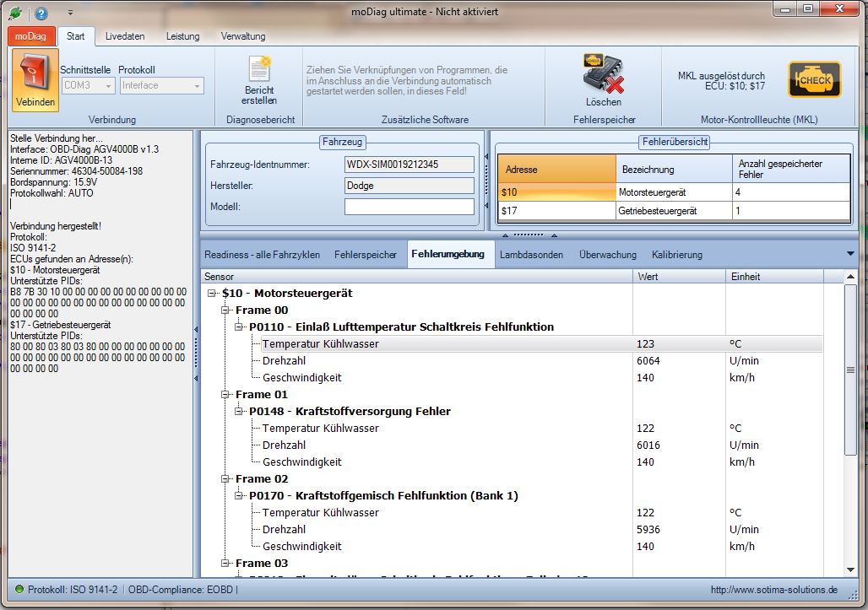Click the yellow CHECK engine light icon
868x610 pixels.
pos(814,80)
